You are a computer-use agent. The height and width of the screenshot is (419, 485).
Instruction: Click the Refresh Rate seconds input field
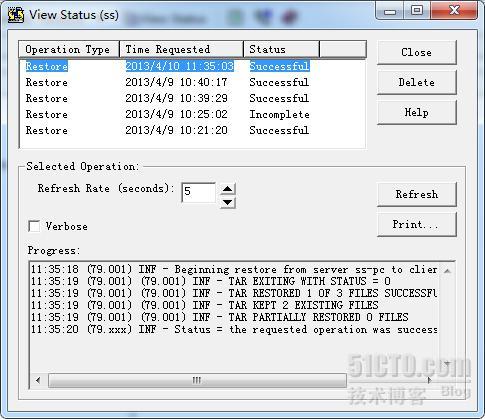pyautogui.click(x=198, y=192)
